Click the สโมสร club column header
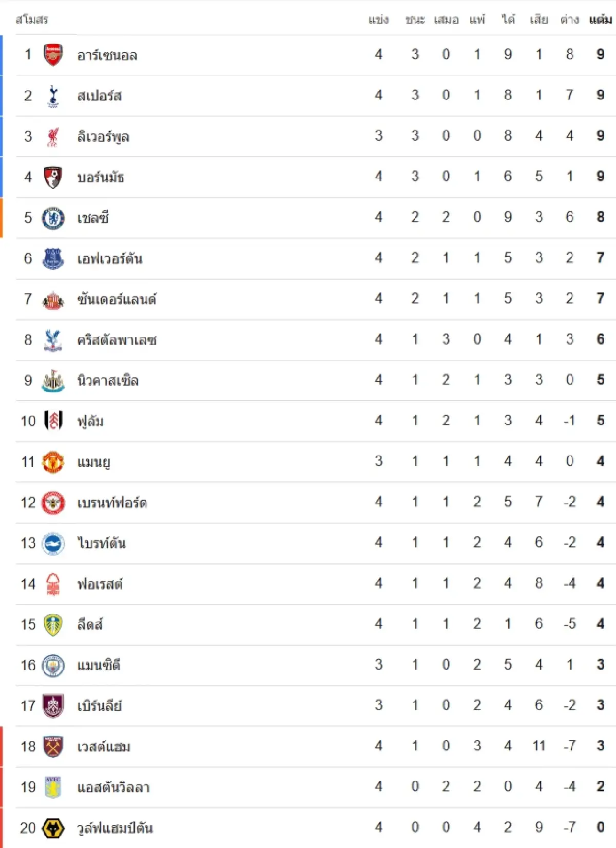The width and height of the screenshot is (616, 848). coord(32,20)
